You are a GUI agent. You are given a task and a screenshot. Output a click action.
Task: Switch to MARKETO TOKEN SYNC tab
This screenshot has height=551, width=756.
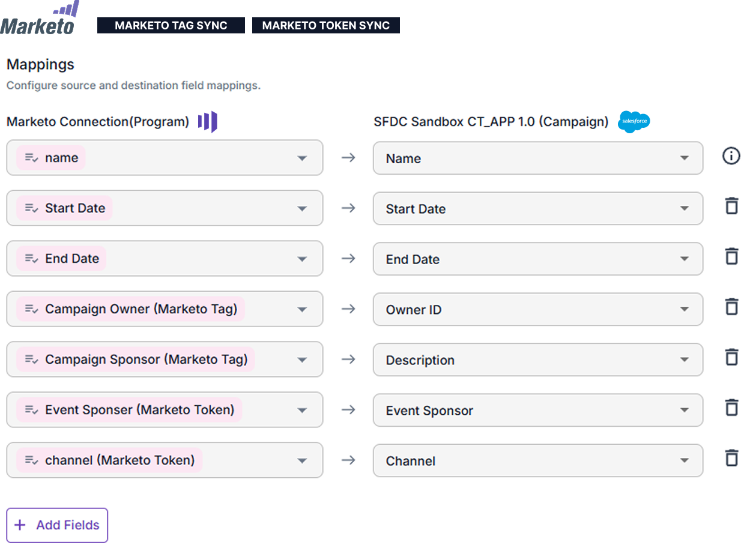tap(326, 25)
